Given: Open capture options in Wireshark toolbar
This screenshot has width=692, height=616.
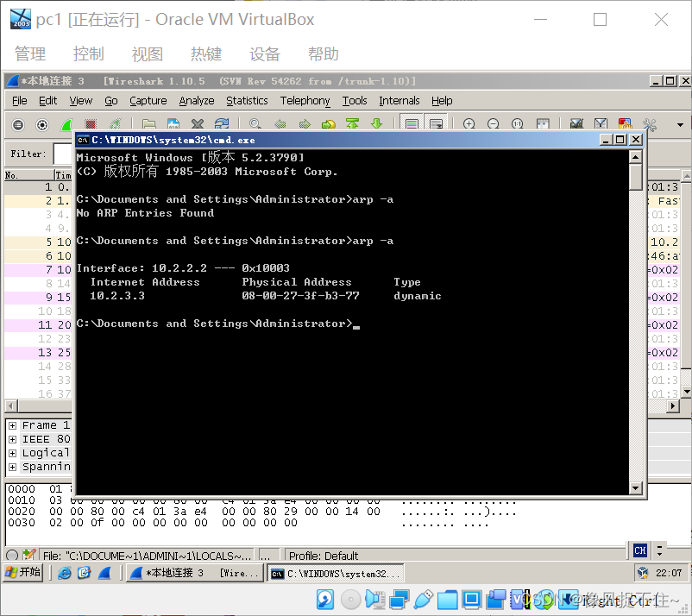Looking at the screenshot, I should click(x=42, y=125).
